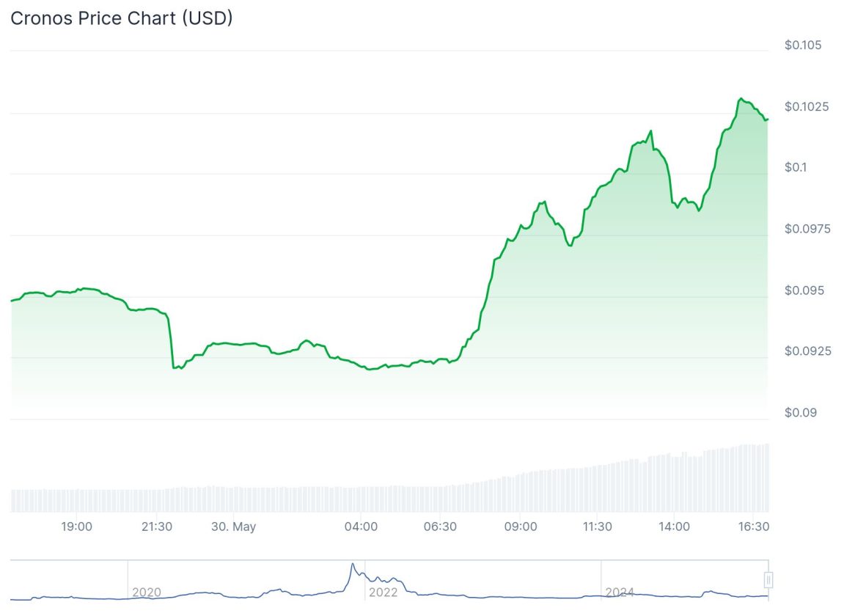Viewport: 844px width, 616px height.
Task: Select the 04:00 time axis label
Action: click(x=362, y=527)
